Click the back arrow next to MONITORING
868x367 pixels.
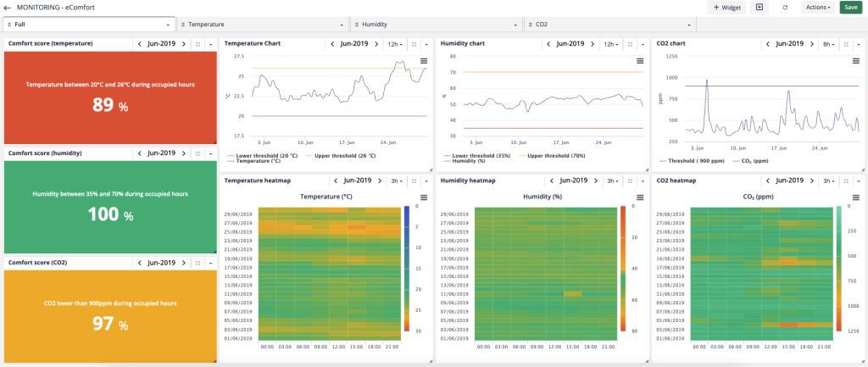click(7, 8)
